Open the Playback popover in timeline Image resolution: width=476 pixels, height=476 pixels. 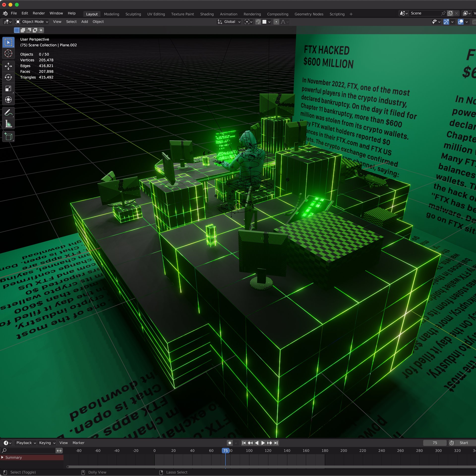(x=26, y=443)
